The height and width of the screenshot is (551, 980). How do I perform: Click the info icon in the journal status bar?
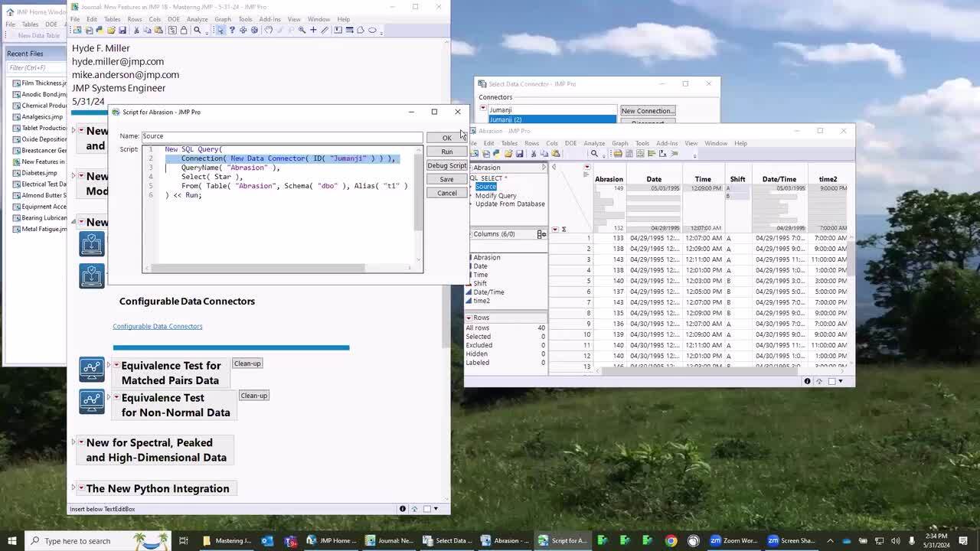click(x=402, y=509)
